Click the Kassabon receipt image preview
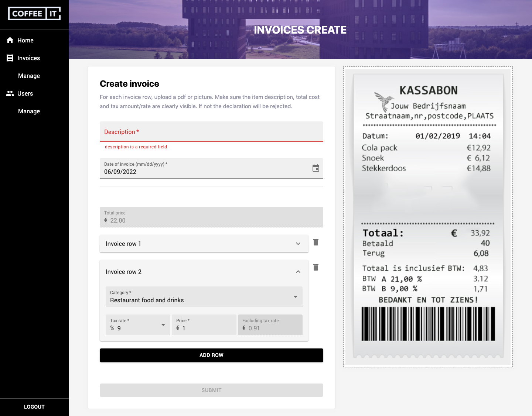Image resolution: width=532 pixels, height=416 pixels. coord(428,217)
